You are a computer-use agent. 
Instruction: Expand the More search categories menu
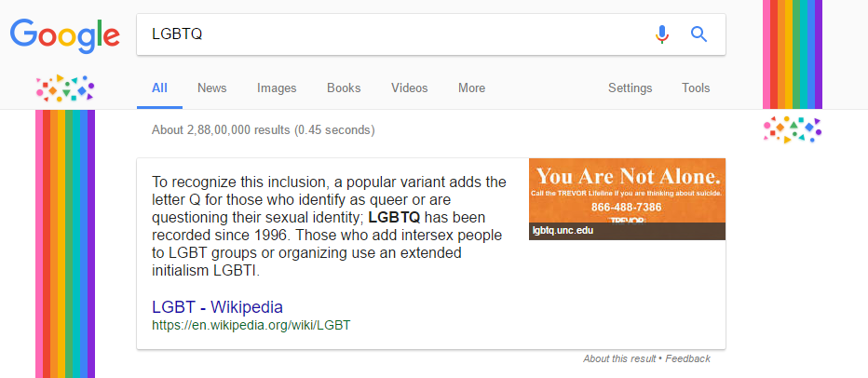pyautogui.click(x=471, y=88)
